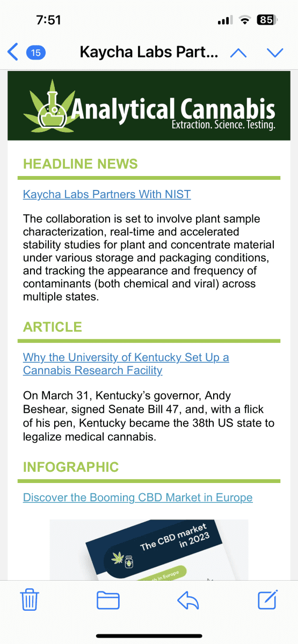Move message using the folder icon
Screen dimensions: 298x644
[x=108, y=600]
